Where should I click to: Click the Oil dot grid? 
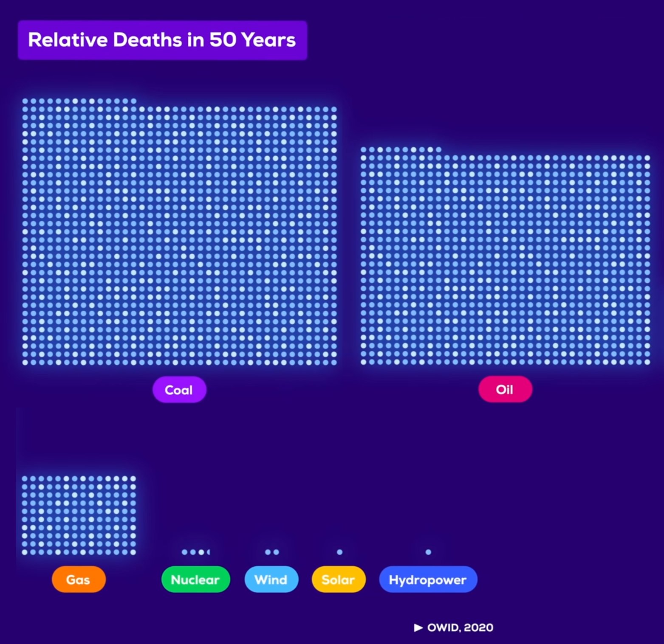505,256
